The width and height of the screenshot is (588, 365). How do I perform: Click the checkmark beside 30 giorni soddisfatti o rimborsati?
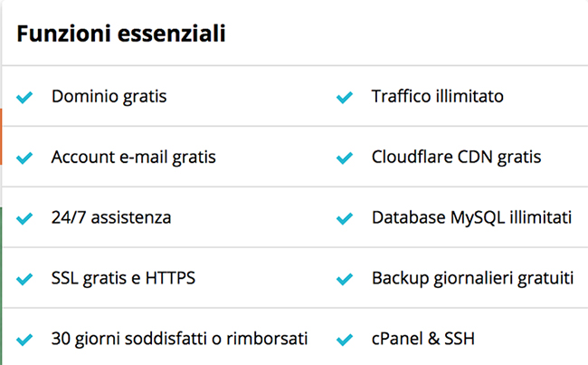pyautogui.click(x=25, y=340)
